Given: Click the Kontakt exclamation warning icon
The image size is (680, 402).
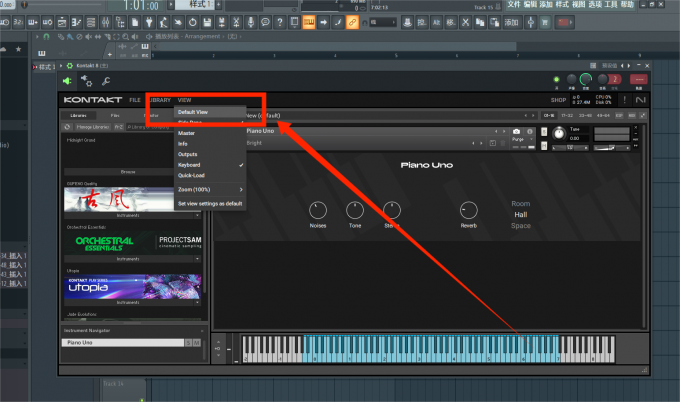Looking at the screenshot, I should [x=624, y=100].
